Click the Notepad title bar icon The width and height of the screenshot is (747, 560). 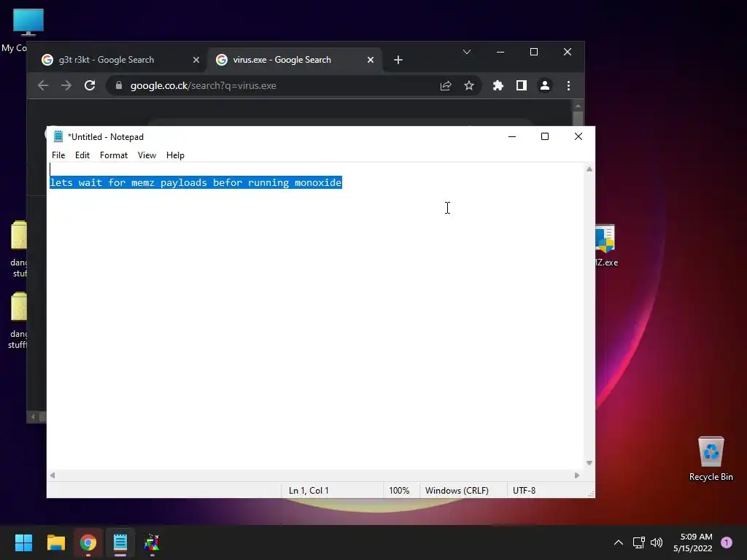tap(58, 136)
